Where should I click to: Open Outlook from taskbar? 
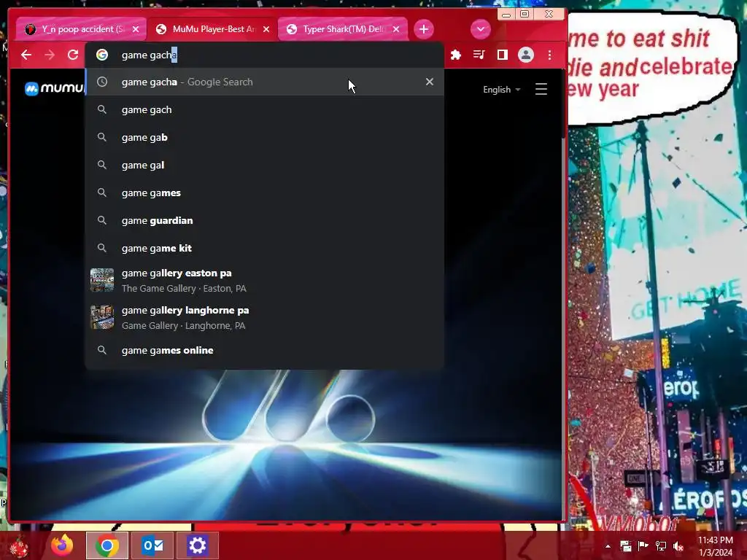coord(152,545)
